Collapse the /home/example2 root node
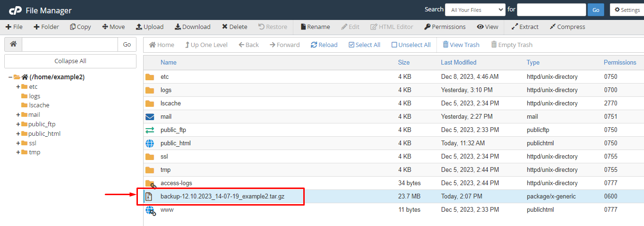Screen dimensions: 644x226 (x=10, y=77)
